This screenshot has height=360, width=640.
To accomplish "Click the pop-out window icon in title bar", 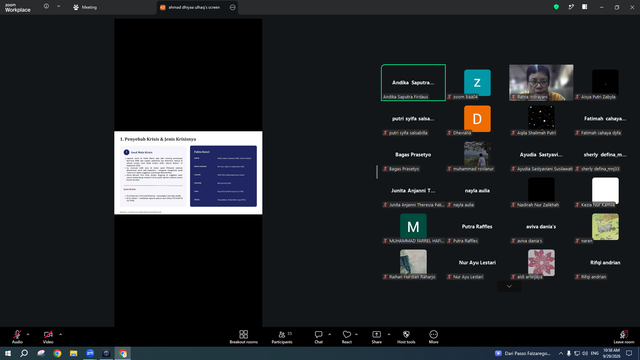I will (x=571, y=7).
